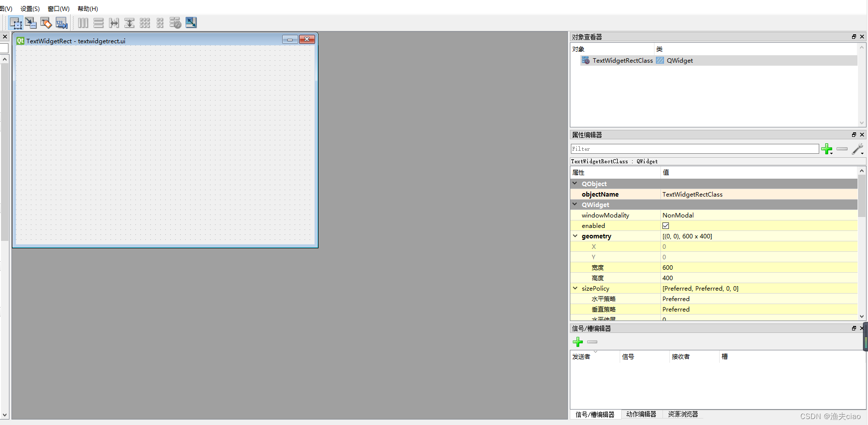Click the 属性 column header
868x425 pixels.
tap(615, 173)
